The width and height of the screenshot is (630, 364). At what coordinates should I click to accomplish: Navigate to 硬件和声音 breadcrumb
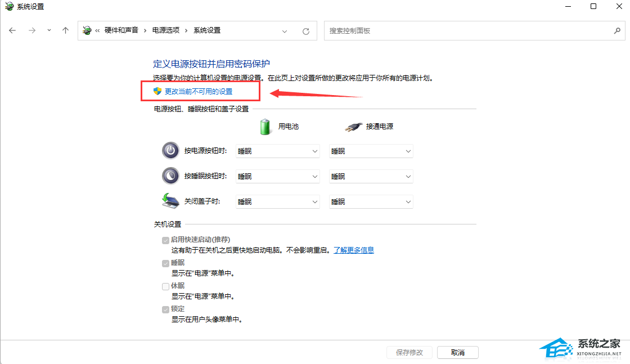121,30
